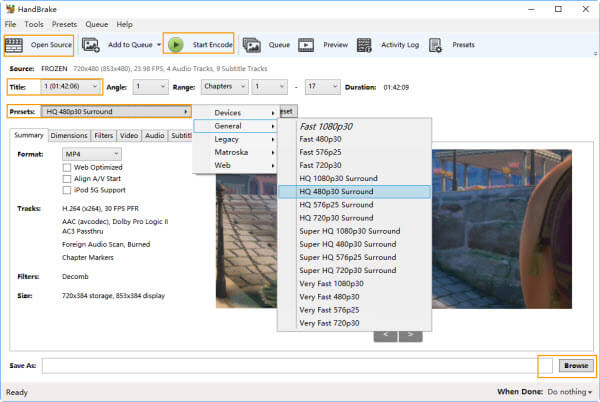Image resolution: width=600 pixels, height=402 pixels.
Task: Check the iPod 5G Support option
Action: (x=67, y=190)
